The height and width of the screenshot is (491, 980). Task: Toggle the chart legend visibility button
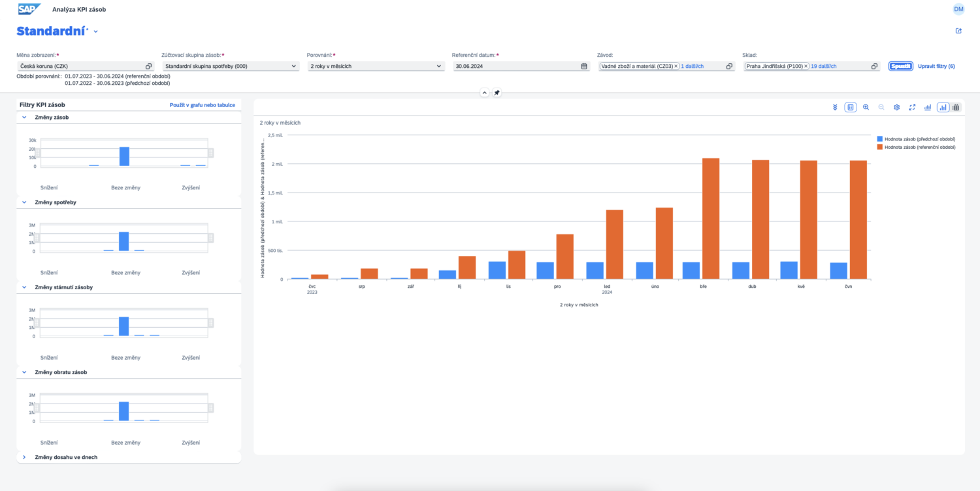[851, 107]
